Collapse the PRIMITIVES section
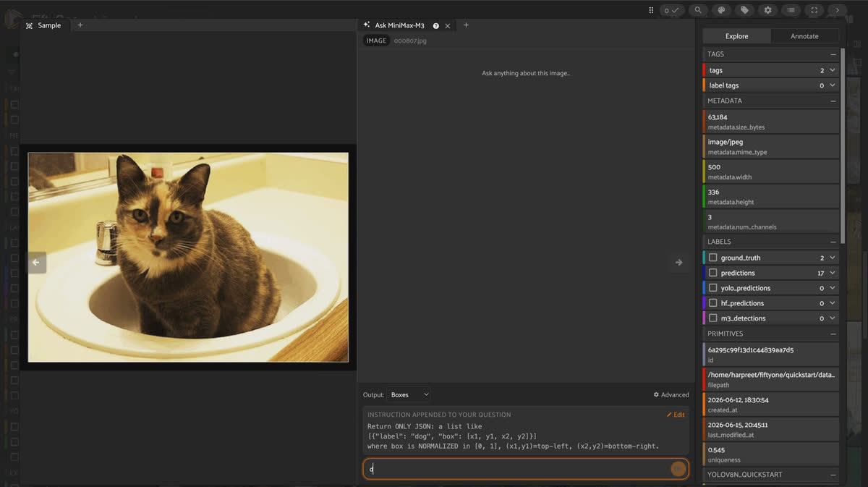This screenshot has height=487, width=868. [x=833, y=334]
